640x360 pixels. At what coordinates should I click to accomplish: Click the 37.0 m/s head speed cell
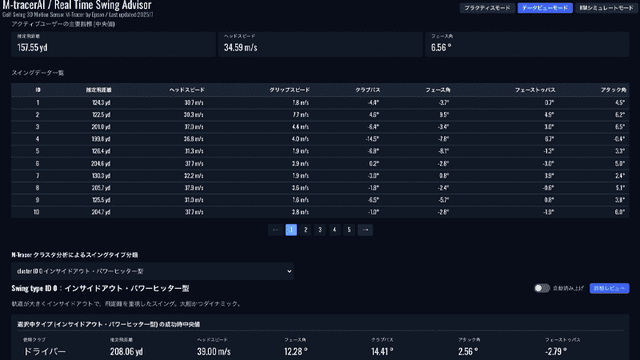[x=194, y=127]
